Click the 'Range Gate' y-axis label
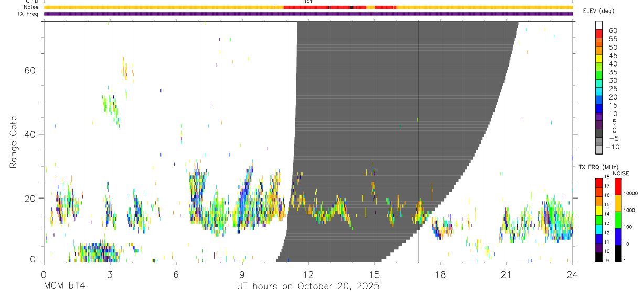Image resolution: width=644 pixels, height=297 pixels. click(14, 142)
